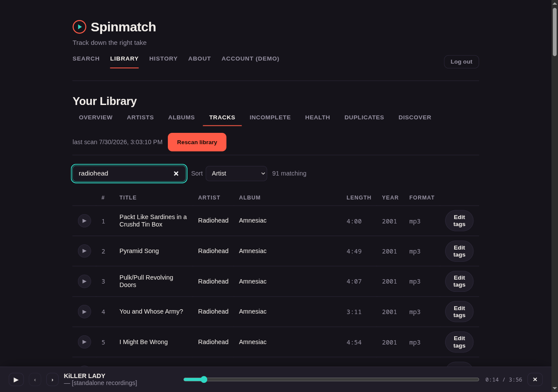The width and height of the screenshot is (558, 392).
Task: Close the bottom player bar
Action: tap(535, 379)
